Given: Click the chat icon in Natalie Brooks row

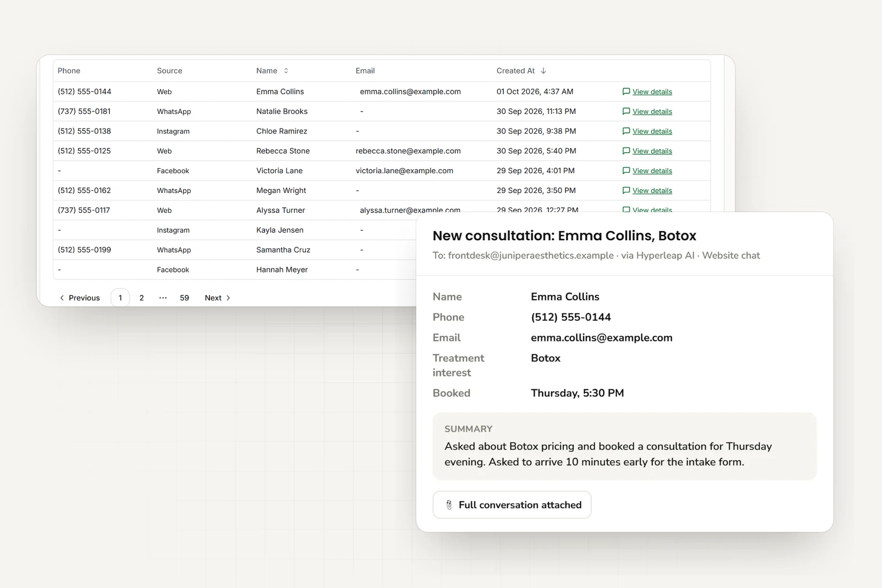Looking at the screenshot, I should click(626, 111).
